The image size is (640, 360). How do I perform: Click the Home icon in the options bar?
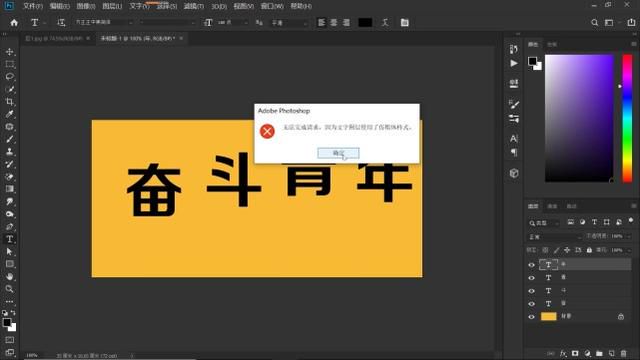14,23
